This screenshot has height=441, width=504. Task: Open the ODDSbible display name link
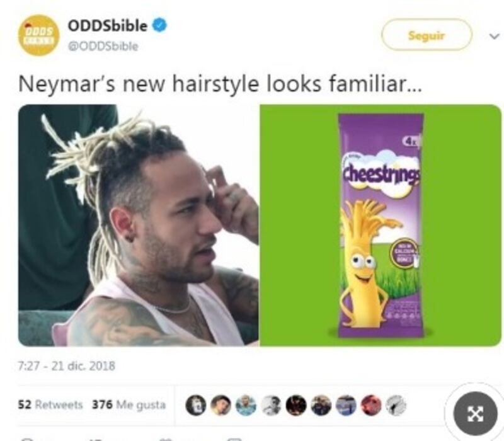click(107, 25)
